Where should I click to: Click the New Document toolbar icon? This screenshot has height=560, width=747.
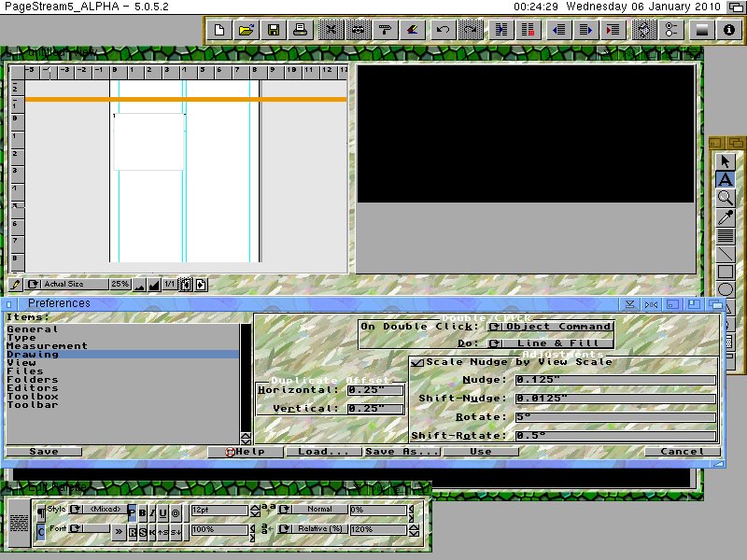[219, 30]
